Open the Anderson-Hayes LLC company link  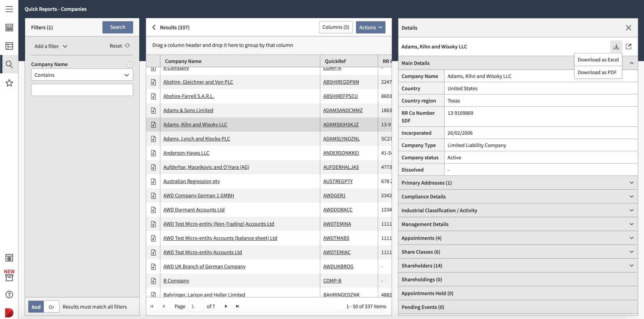186,153
